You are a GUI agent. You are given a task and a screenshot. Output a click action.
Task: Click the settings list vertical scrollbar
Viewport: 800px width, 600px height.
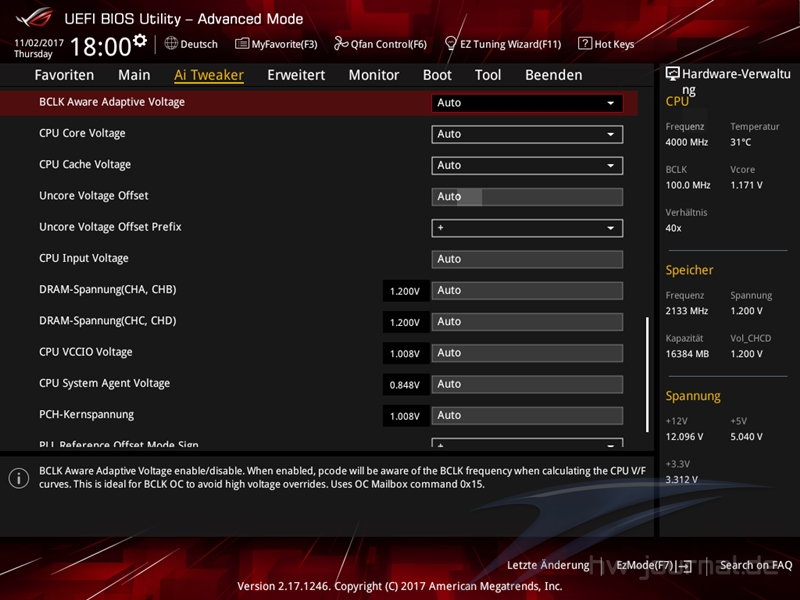tap(647, 374)
